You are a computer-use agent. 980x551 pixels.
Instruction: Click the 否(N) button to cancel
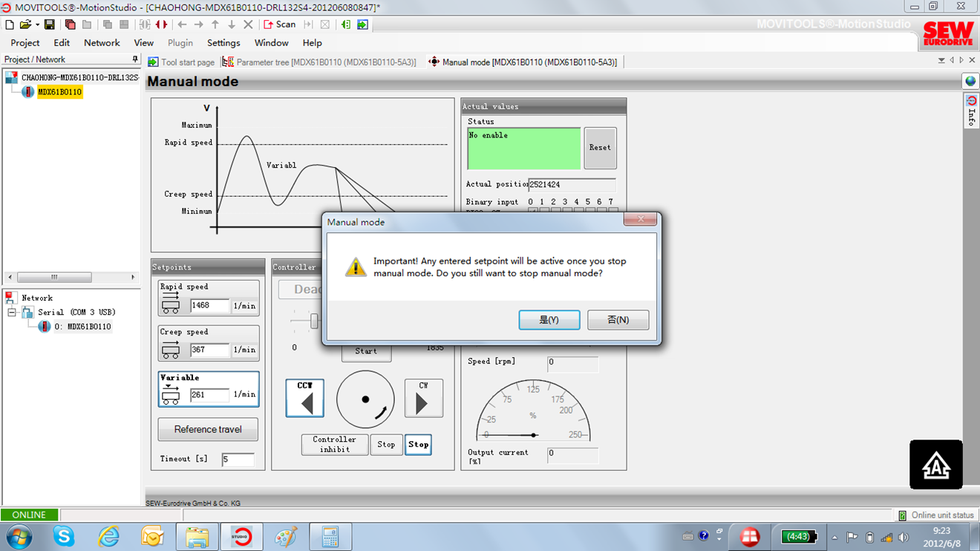[618, 320]
